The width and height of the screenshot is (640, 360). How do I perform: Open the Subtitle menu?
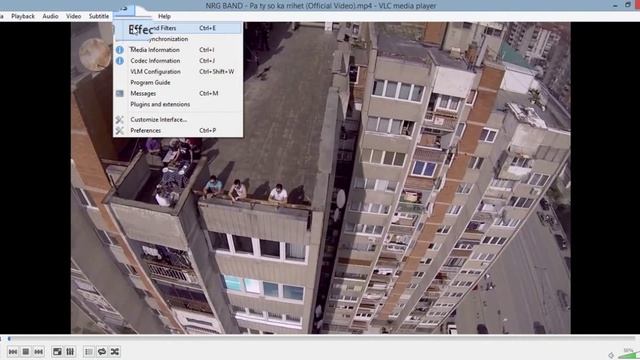[99, 16]
